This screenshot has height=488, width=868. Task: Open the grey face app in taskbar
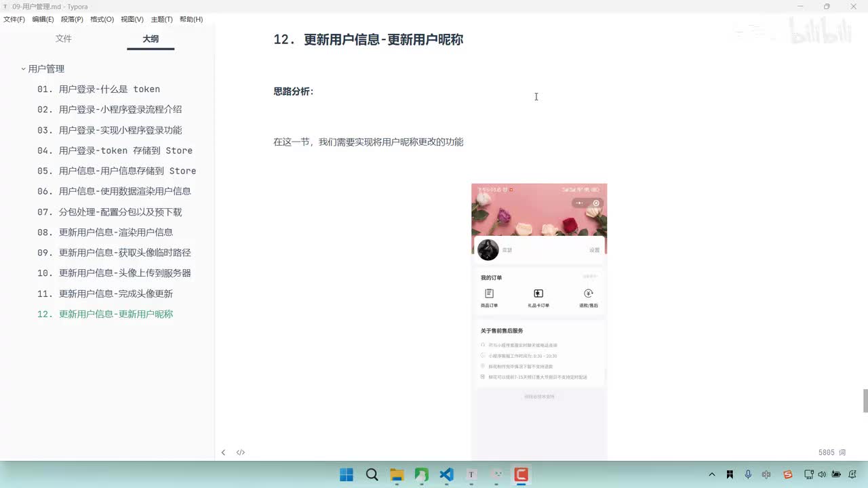tap(496, 474)
